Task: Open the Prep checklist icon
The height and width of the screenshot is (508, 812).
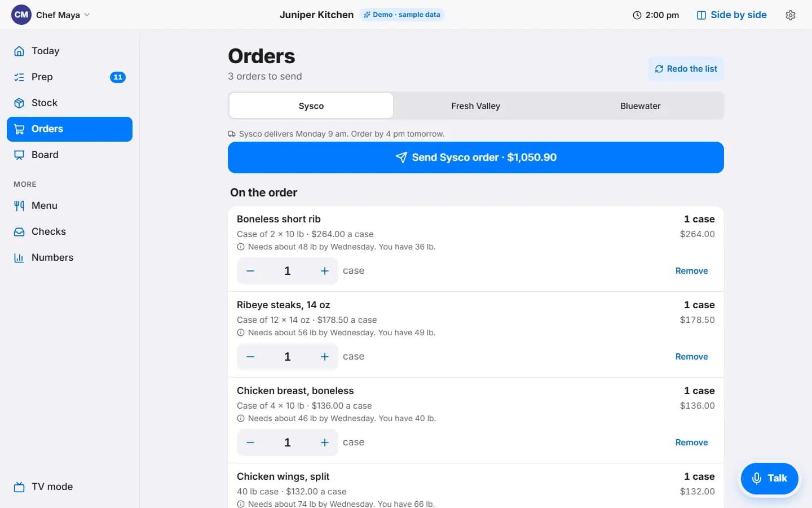Action: (x=19, y=77)
